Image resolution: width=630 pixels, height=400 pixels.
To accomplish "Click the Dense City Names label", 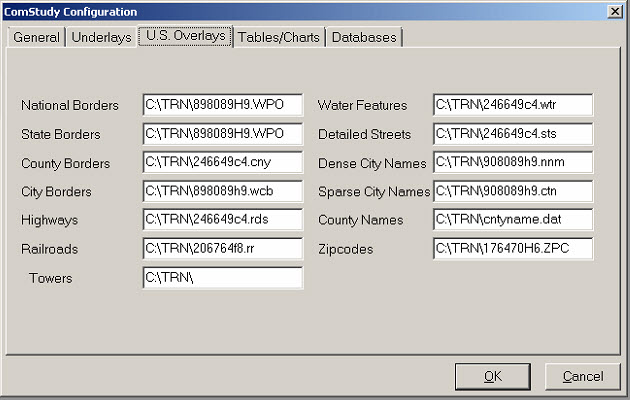I will click(x=372, y=163).
